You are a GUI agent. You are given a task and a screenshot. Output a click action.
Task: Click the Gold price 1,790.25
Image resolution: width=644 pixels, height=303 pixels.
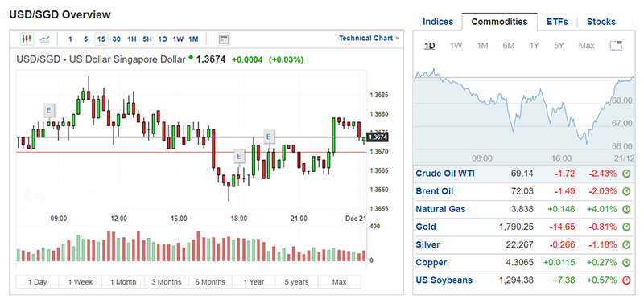point(516,227)
